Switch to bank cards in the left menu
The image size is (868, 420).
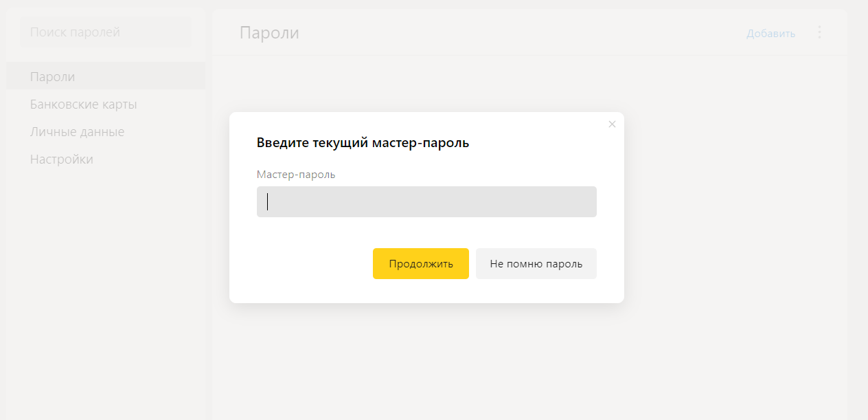click(x=84, y=104)
